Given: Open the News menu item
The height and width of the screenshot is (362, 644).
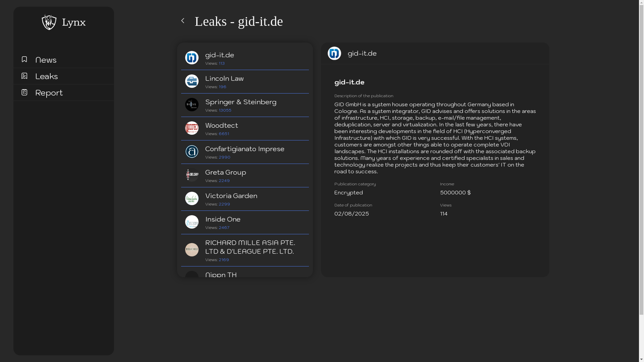Looking at the screenshot, I should tap(46, 60).
